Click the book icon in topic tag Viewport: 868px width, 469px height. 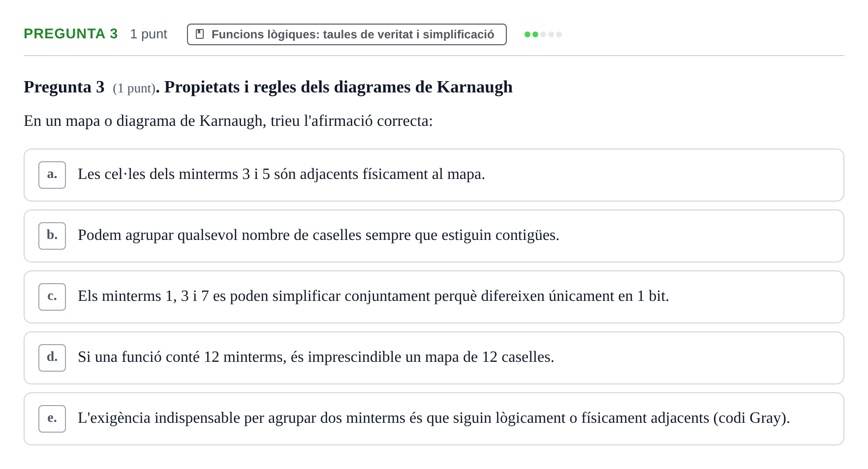coord(200,34)
